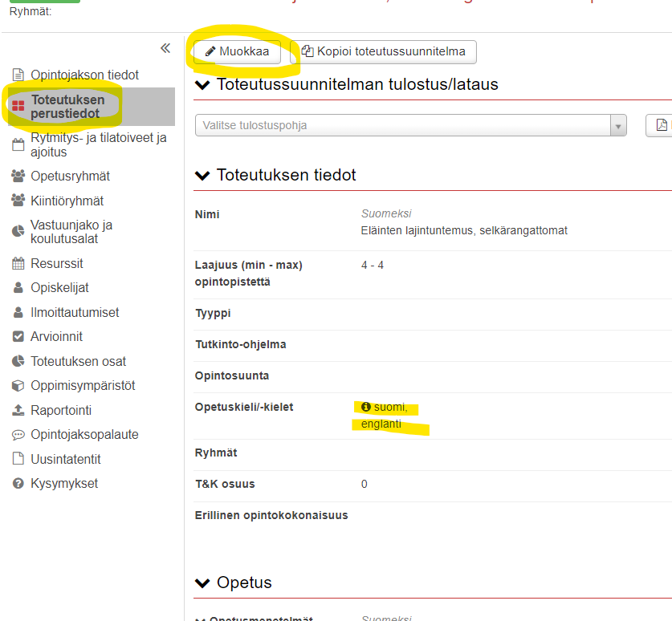
Task: Click the Arvioinnit checkmark icon
Action: 18,337
